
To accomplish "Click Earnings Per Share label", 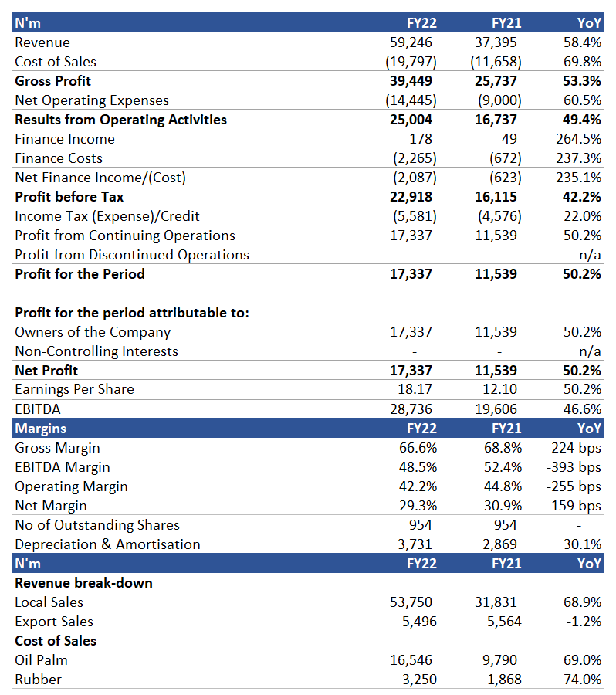I will pos(74,389).
